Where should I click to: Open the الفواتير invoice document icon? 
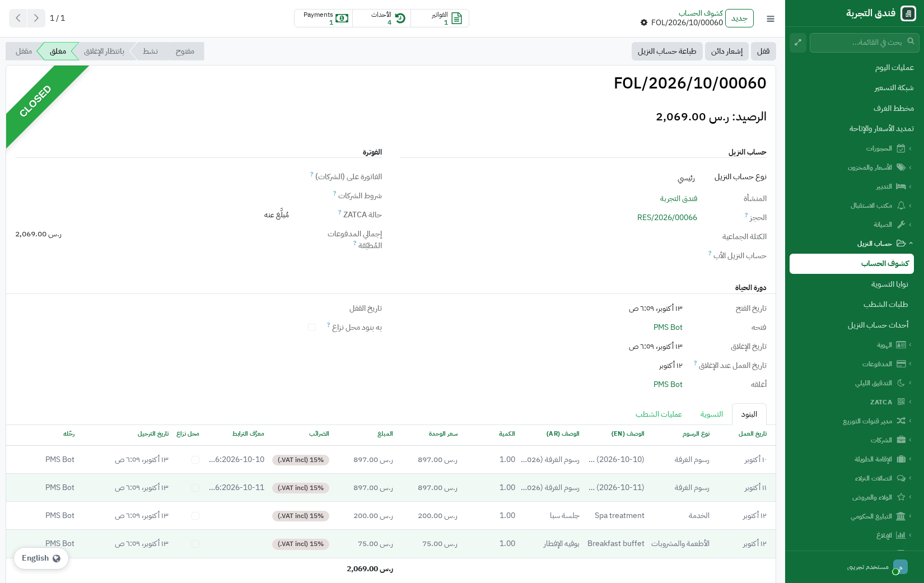(x=456, y=18)
